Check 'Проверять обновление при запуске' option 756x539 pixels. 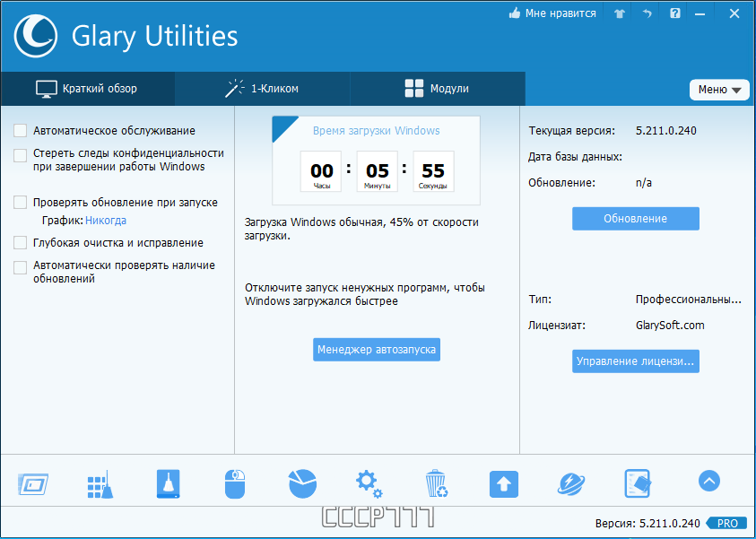[x=21, y=203]
